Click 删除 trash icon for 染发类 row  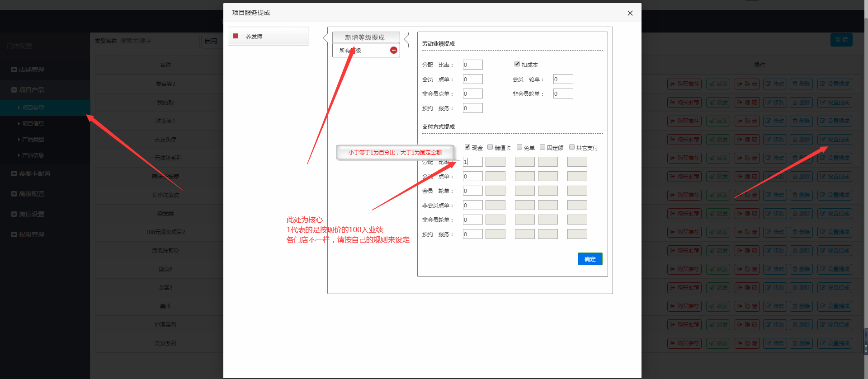pos(801,214)
